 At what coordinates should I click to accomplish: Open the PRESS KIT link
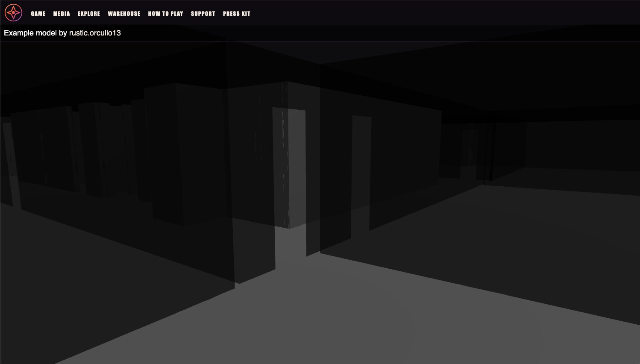coord(237,14)
